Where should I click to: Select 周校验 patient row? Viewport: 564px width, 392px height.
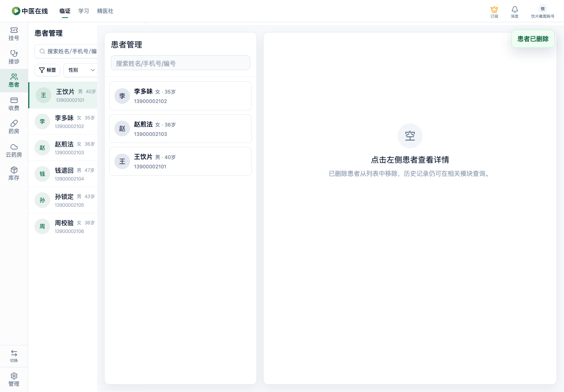[63, 226]
